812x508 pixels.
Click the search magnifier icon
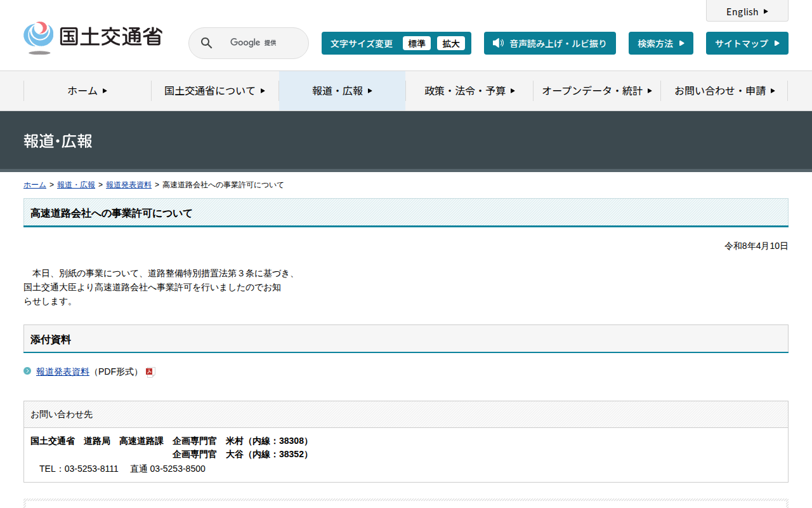(x=206, y=43)
